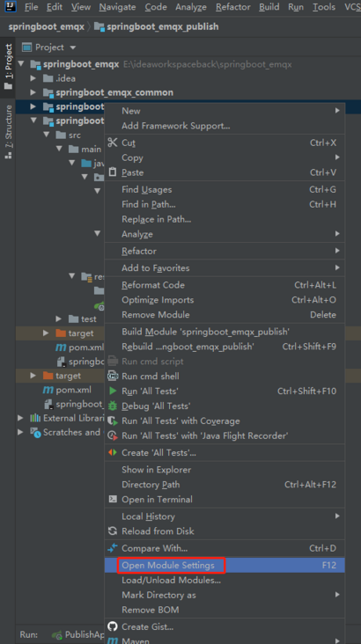The width and height of the screenshot is (361, 644).
Task: Expand the test folder
Action: [x=59, y=318]
